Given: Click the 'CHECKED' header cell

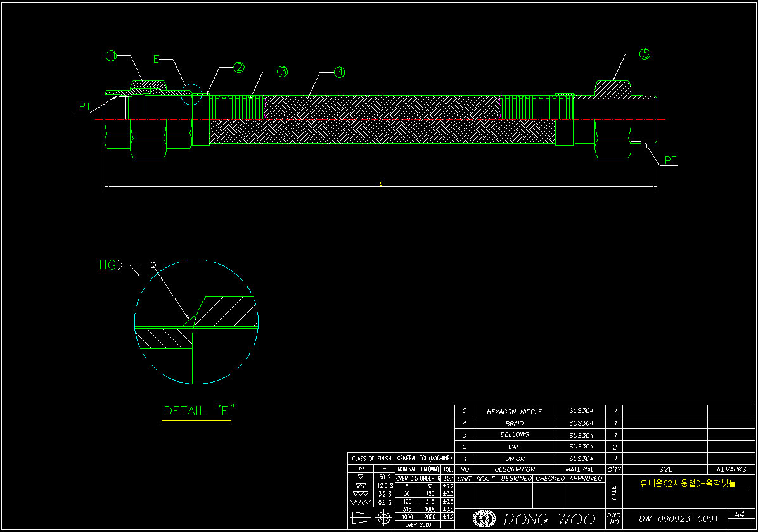Looking at the screenshot, I should click(x=550, y=478).
